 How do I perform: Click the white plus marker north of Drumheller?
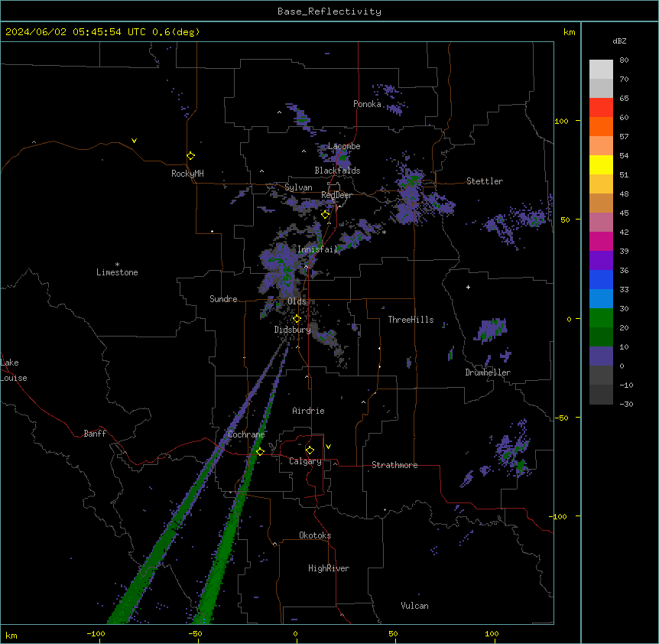tap(468, 287)
